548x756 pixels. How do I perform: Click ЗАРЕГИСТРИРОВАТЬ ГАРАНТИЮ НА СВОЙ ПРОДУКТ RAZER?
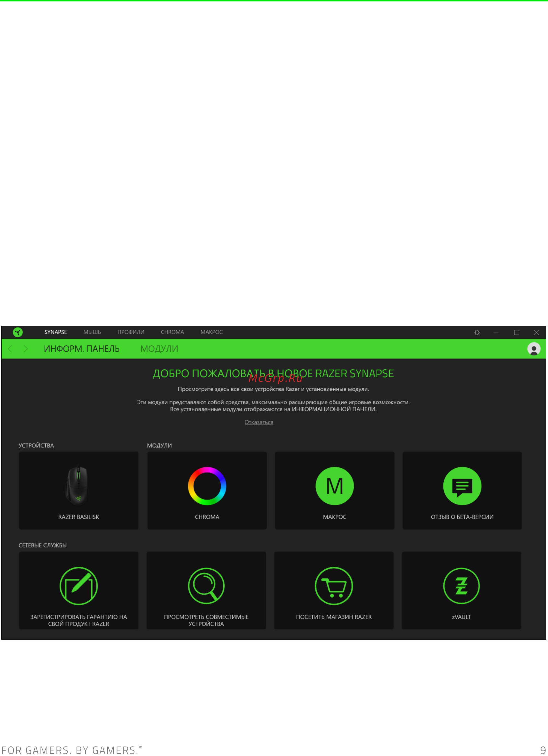click(79, 620)
